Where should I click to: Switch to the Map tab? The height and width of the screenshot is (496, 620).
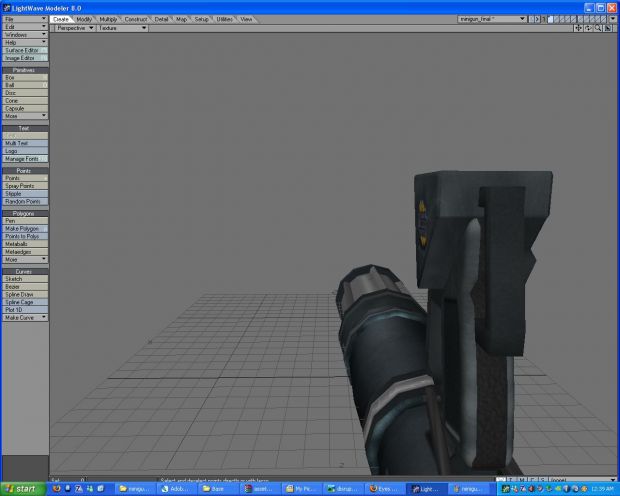point(181,19)
